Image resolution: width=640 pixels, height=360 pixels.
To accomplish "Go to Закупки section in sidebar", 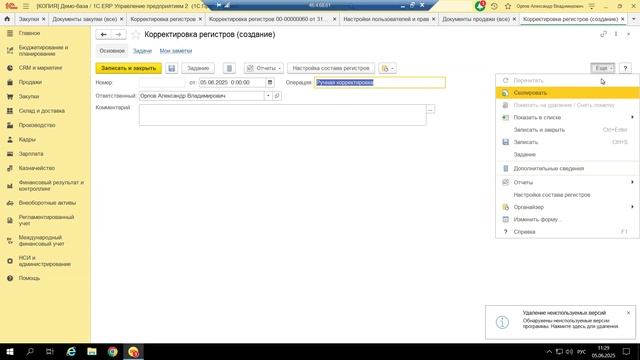I will (x=29, y=96).
